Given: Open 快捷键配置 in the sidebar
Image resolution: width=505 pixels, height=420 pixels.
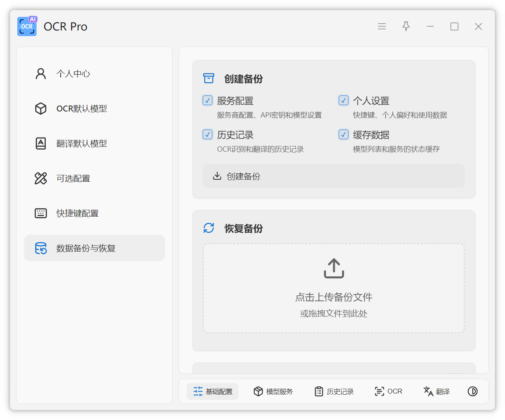Looking at the screenshot, I should click(x=77, y=213).
